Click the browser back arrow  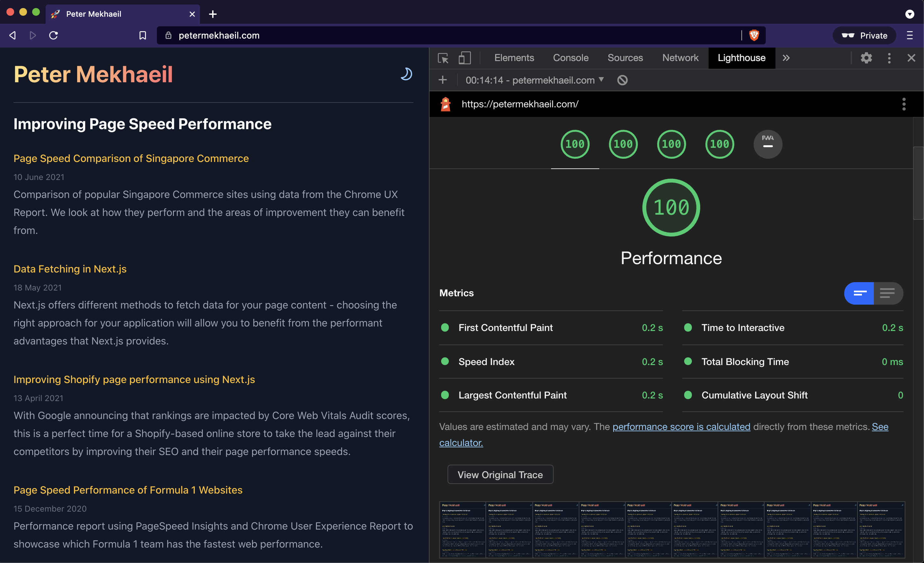pyautogui.click(x=12, y=35)
